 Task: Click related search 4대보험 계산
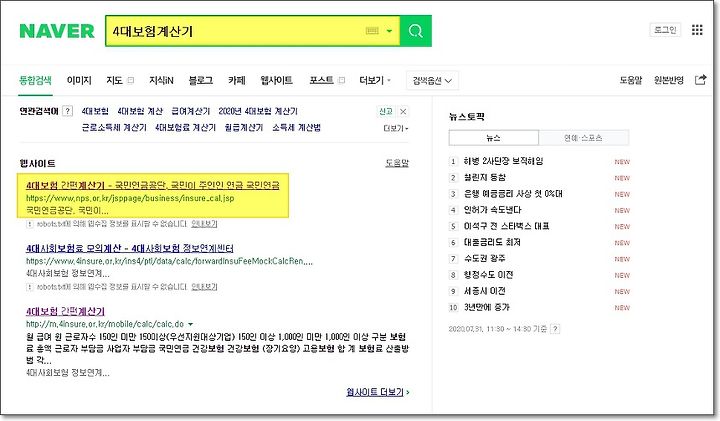pyautogui.click(x=140, y=111)
